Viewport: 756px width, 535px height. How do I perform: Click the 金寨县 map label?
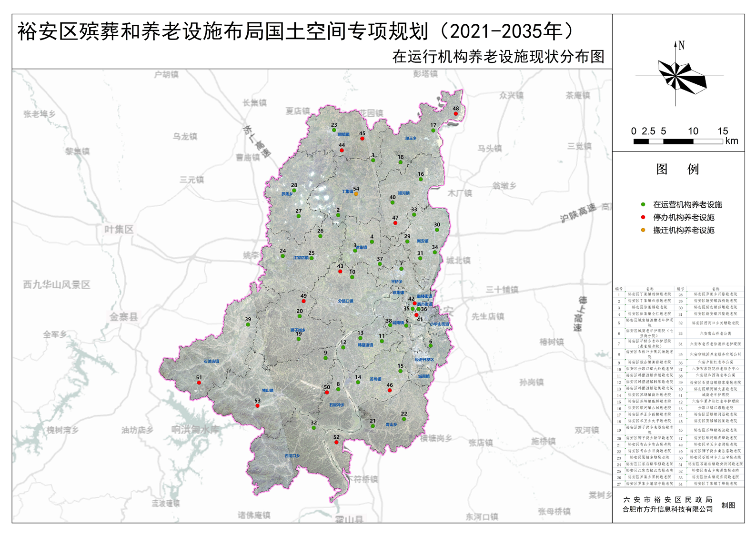click(x=123, y=317)
